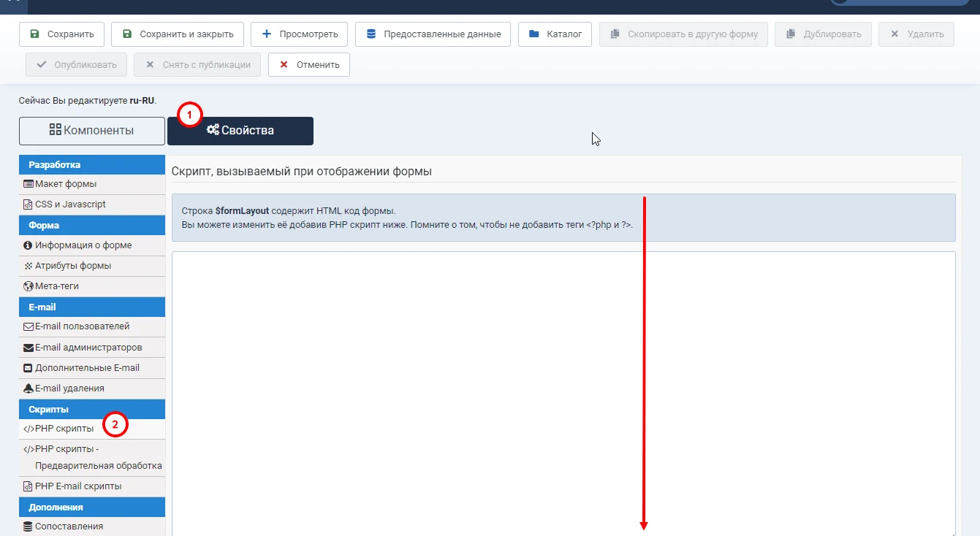Click database icon on Предоставленные данные
980x536 pixels.
pos(371,34)
